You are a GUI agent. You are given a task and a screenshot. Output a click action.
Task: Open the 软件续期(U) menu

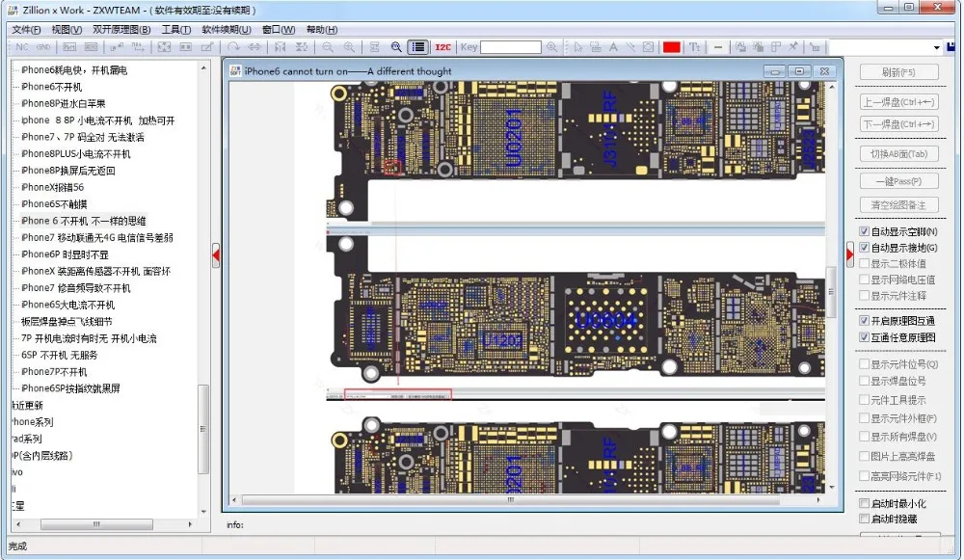click(227, 30)
